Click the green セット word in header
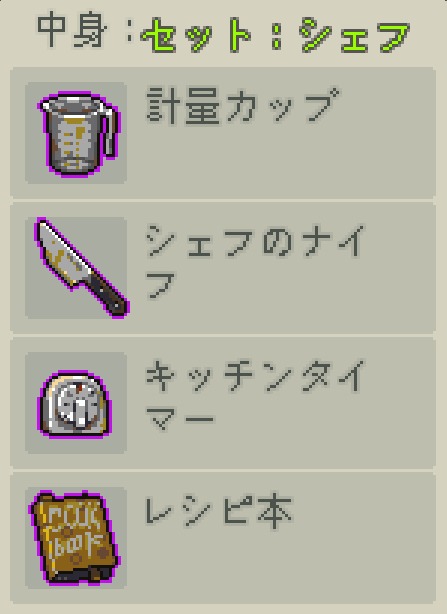 tap(196, 35)
